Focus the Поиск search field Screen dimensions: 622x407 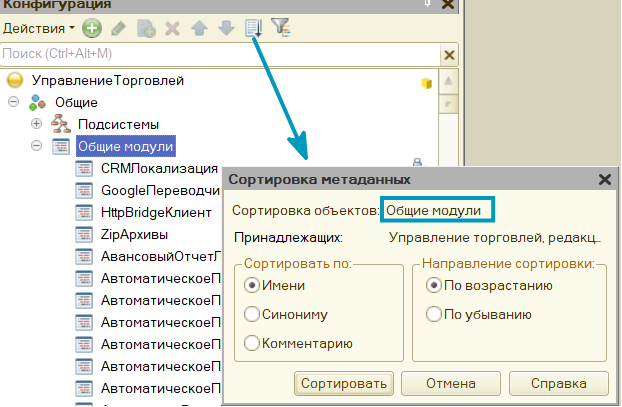[221, 54]
